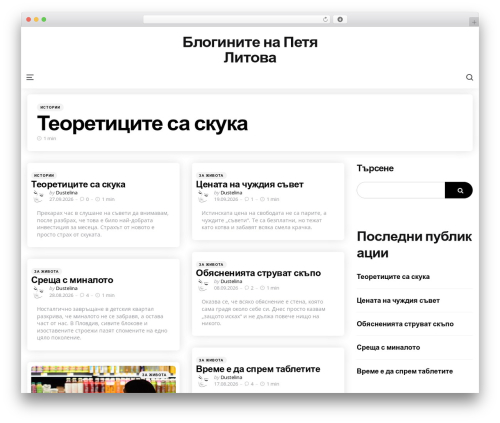Click the ИСТОРИИ tag on the featured post
Image resolution: width=500 pixels, height=423 pixels.
pyautogui.click(x=50, y=107)
